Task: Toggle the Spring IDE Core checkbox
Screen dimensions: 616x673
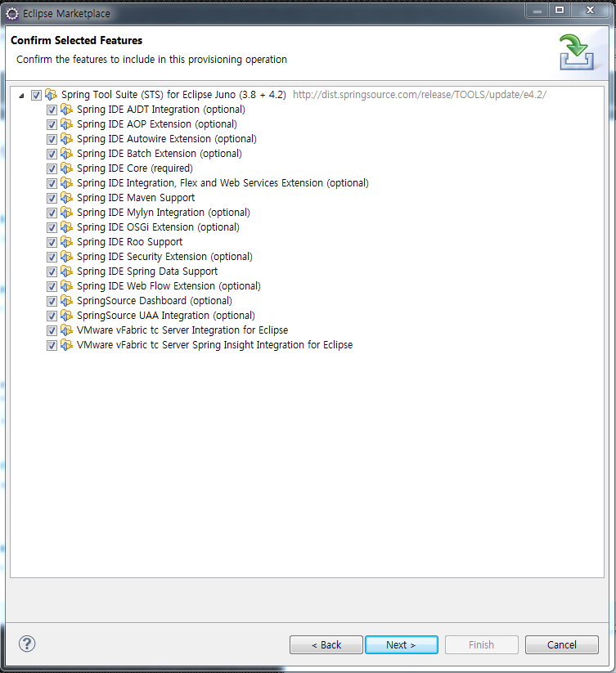Action: 52,168
